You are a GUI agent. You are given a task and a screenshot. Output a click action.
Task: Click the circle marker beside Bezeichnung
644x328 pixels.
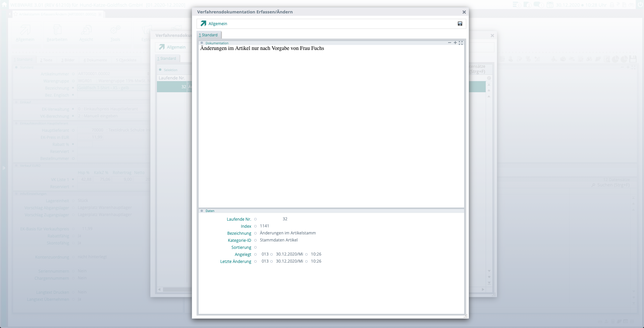tap(255, 233)
